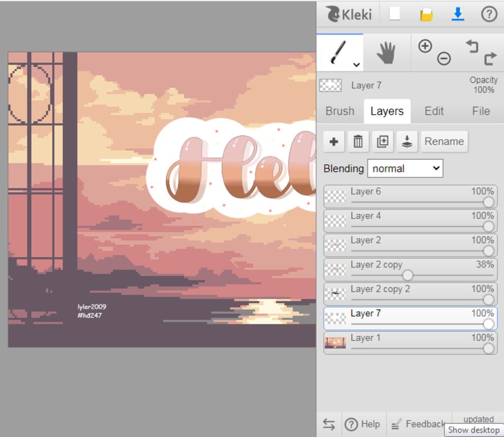Open the Edit tab
This screenshot has height=437, width=504.
434,111
